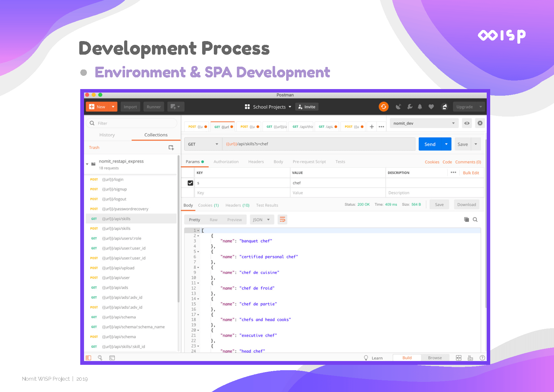Toggle the wrap lines icon in response
554x392 pixels.
coord(282,220)
